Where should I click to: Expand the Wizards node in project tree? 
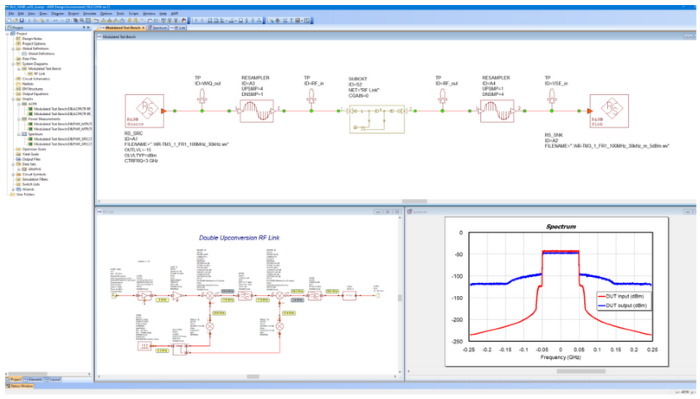(13, 189)
